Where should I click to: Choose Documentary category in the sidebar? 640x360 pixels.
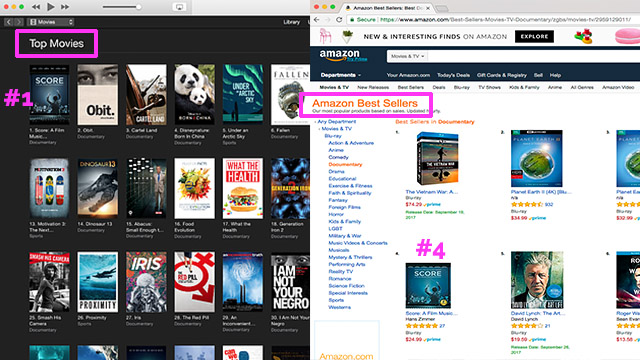(345, 164)
